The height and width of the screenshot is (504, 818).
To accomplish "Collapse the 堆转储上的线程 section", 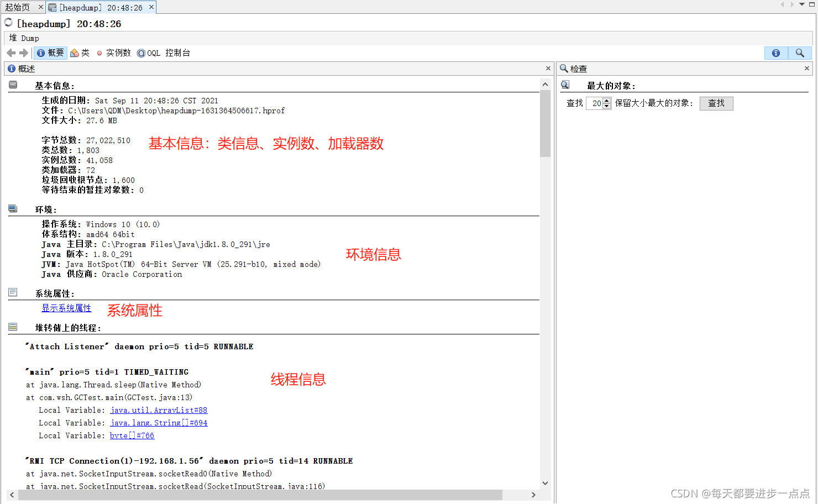I will click(12, 327).
